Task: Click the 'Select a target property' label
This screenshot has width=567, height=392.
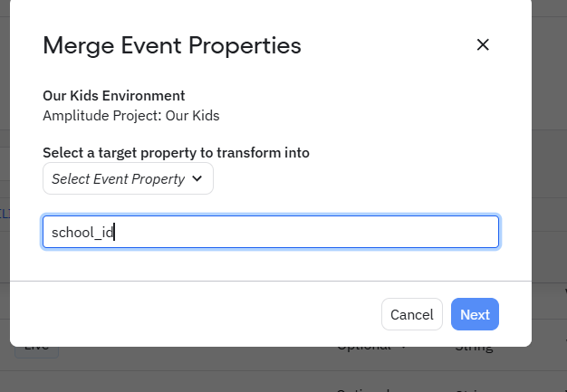Action: click(x=176, y=153)
